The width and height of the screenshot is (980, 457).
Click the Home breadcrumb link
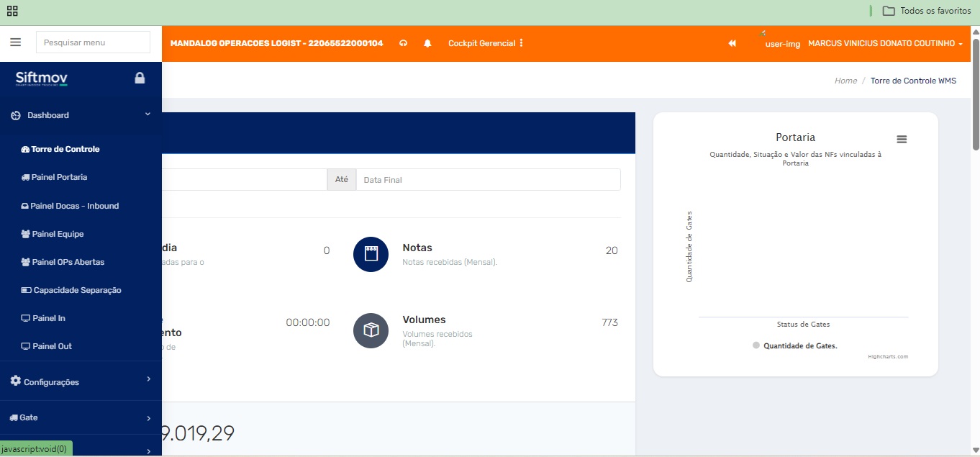point(845,81)
